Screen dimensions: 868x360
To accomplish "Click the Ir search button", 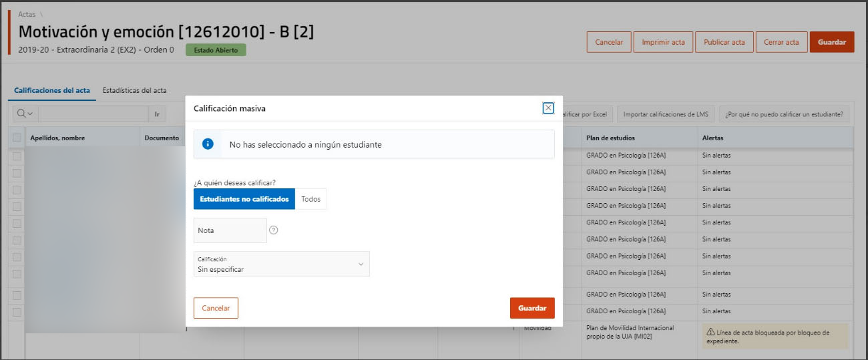I will (157, 114).
